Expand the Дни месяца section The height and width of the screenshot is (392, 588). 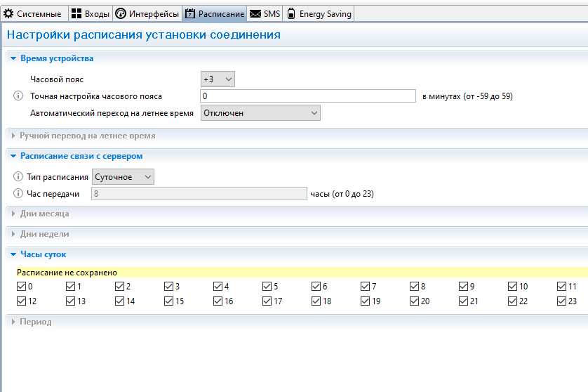tap(13, 214)
